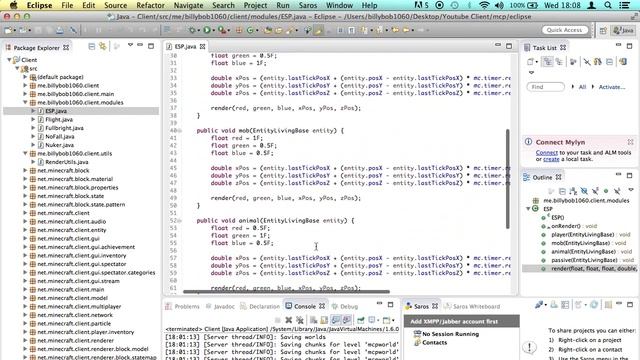
Task: Toggle Hide Static members in Outline
Action: (x=595, y=191)
